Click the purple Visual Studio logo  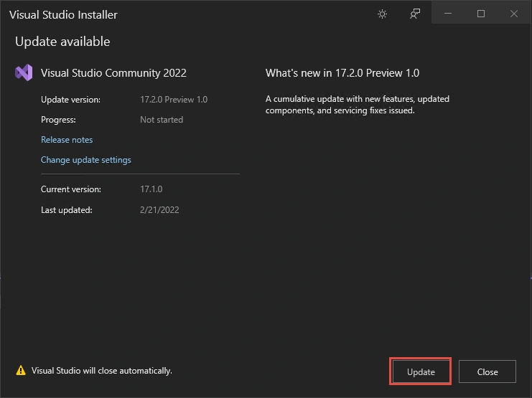coord(24,72)
